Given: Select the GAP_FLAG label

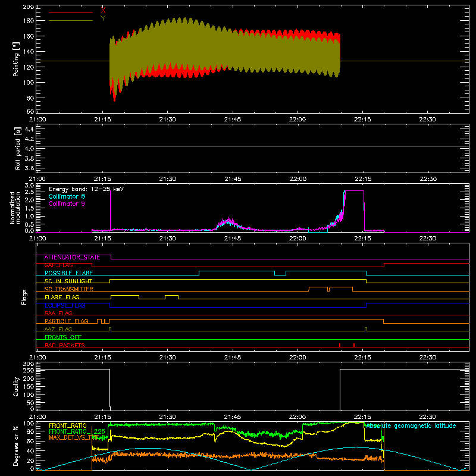Looking at the screenshot, I should (x=58, y=265).
